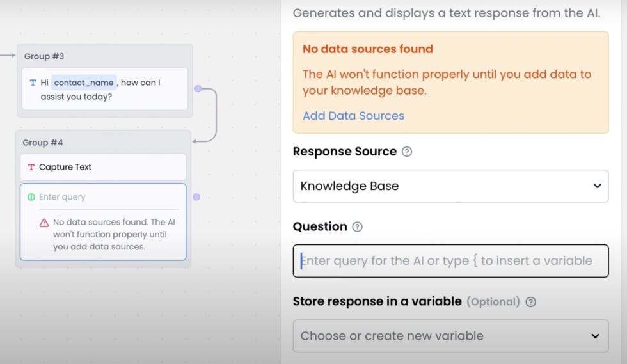Screen dimensions: 627x364
Task: Click the Add Data Sources link
Action: click(353, 116)
